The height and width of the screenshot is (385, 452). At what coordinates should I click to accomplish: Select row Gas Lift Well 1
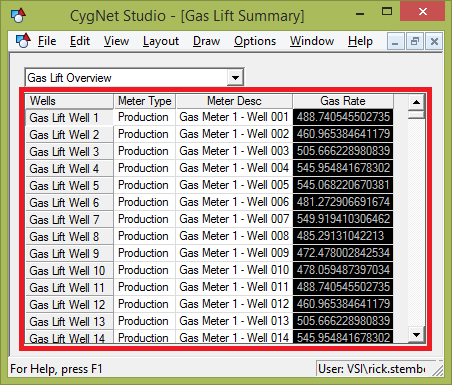coord(69,118)
